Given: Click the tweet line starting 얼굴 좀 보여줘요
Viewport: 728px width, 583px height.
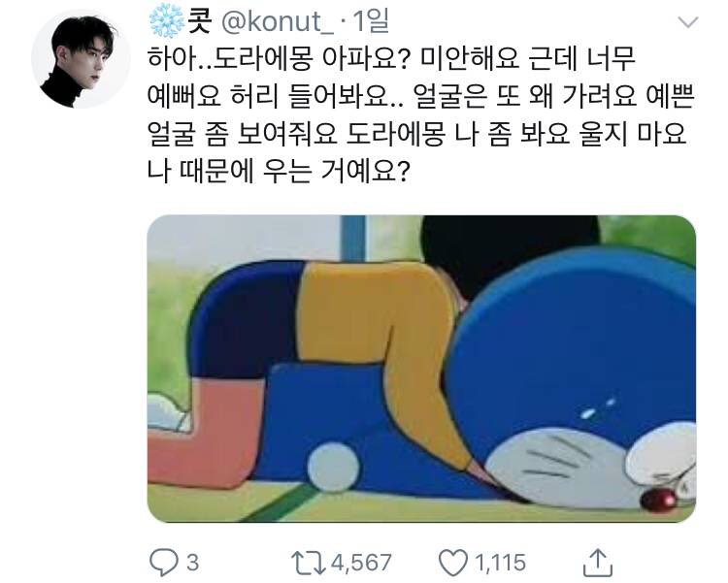Looking at the screenshot, I should (x=417, y=134).
